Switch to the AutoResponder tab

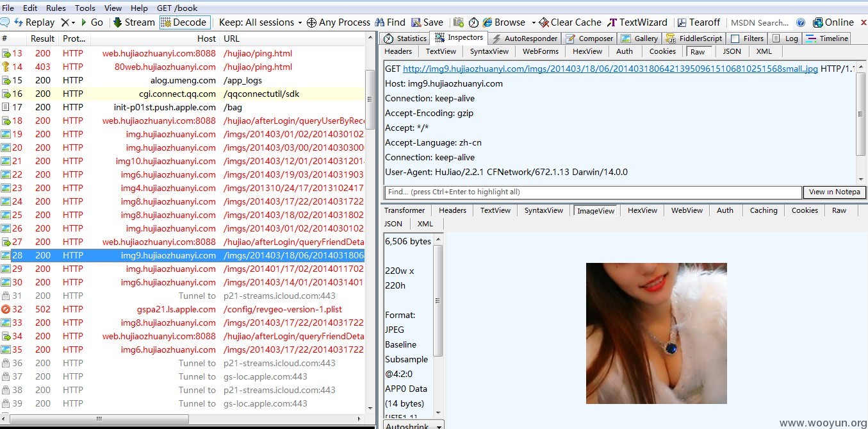tap(525, 38)
